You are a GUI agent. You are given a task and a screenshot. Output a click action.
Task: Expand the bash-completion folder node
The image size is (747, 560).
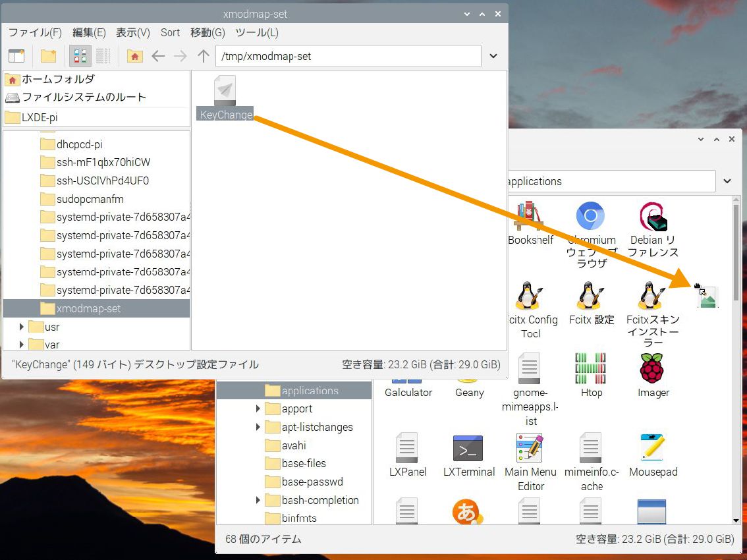258,500
